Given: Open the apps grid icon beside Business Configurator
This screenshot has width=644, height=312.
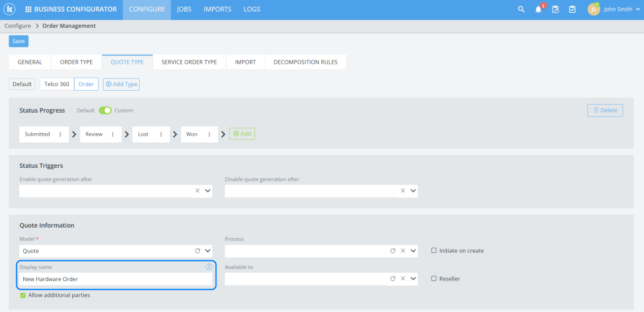Looking at the screenshot, I should [28, 10].
